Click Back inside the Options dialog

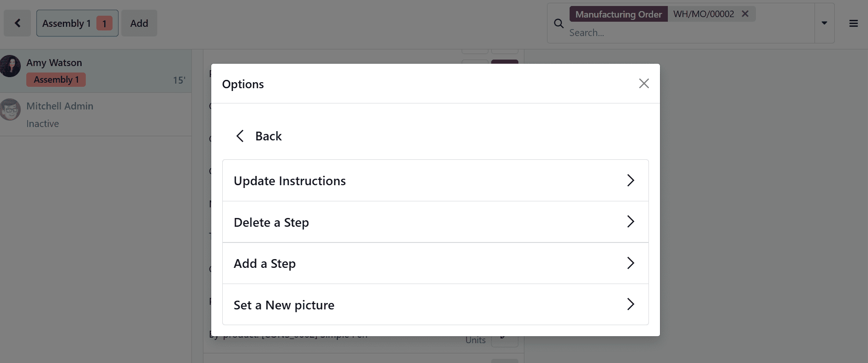click(268, 136)
